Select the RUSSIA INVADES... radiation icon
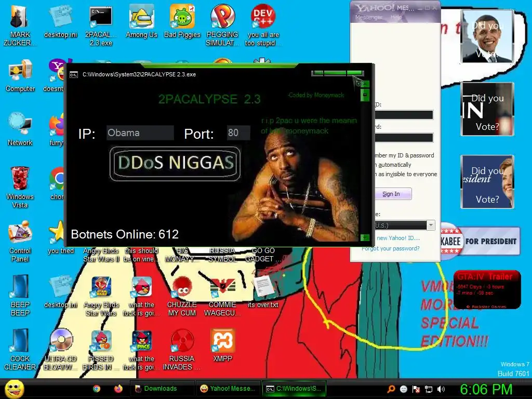This screenshot has width=532, height=399. pyautogui.click(x=182, y=349)
